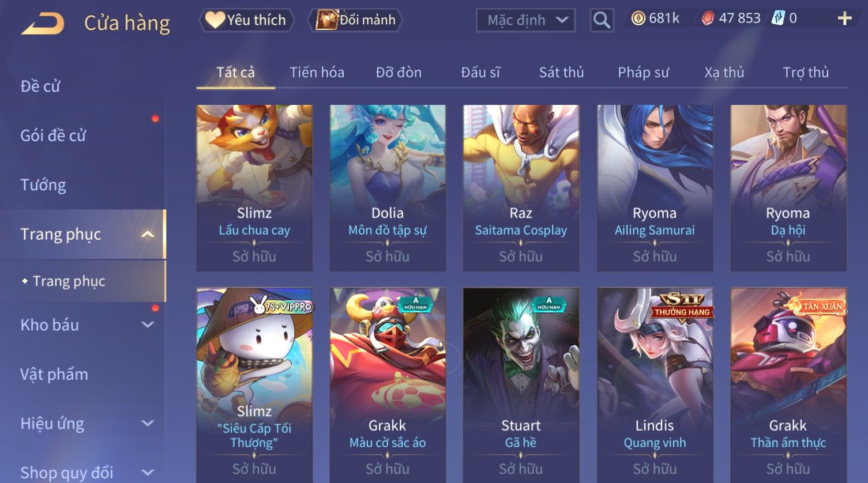Select the Stuart Gã hề skin card
This screenshot has height=483, width=868.
pyautogui.click(x=521, y=385)
